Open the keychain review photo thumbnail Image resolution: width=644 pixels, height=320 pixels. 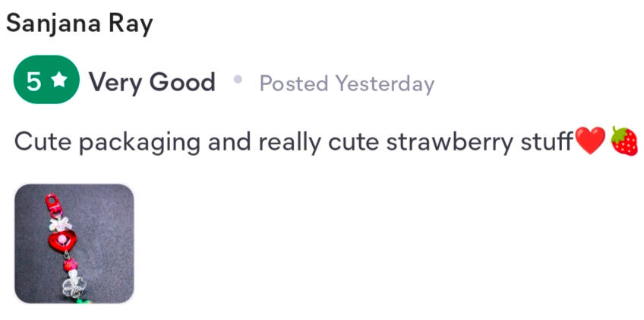click(74, 244)
